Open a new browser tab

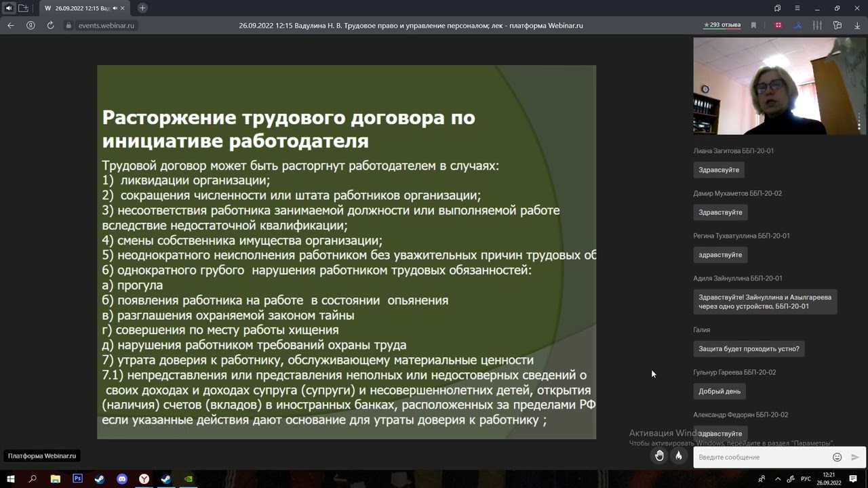coord(142,8)
